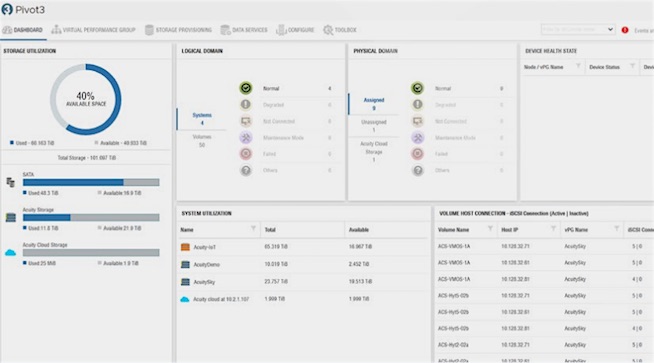Screen dimensions: 654x363
Task: Click the AcuitySky system icon
Action: [185, 282]
